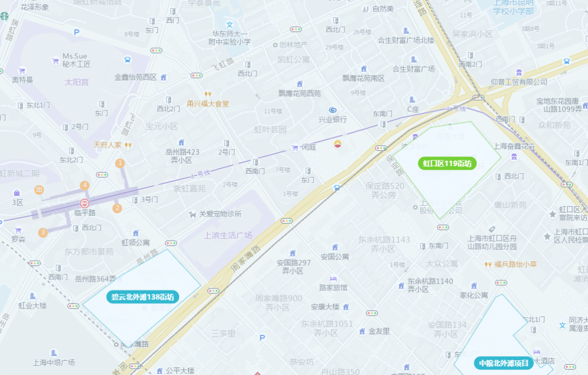Open the 中粮北外滩项目 label

tap(504, 363)
